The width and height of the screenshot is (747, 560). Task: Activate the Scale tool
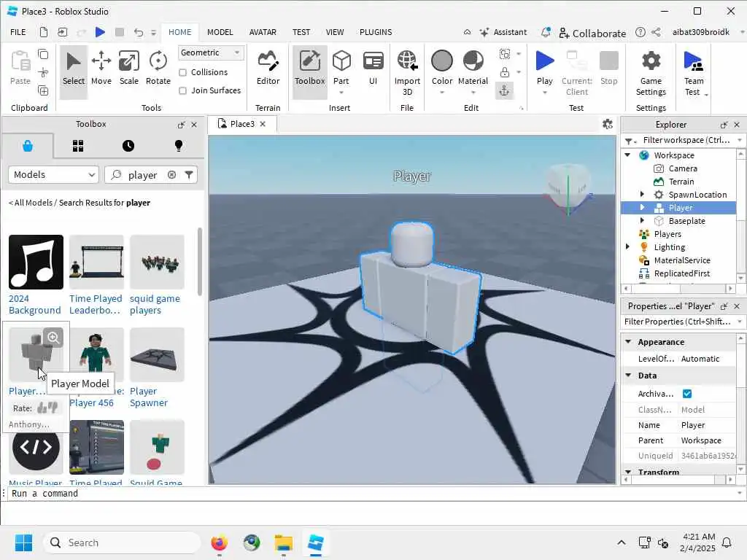coord(128,68)
